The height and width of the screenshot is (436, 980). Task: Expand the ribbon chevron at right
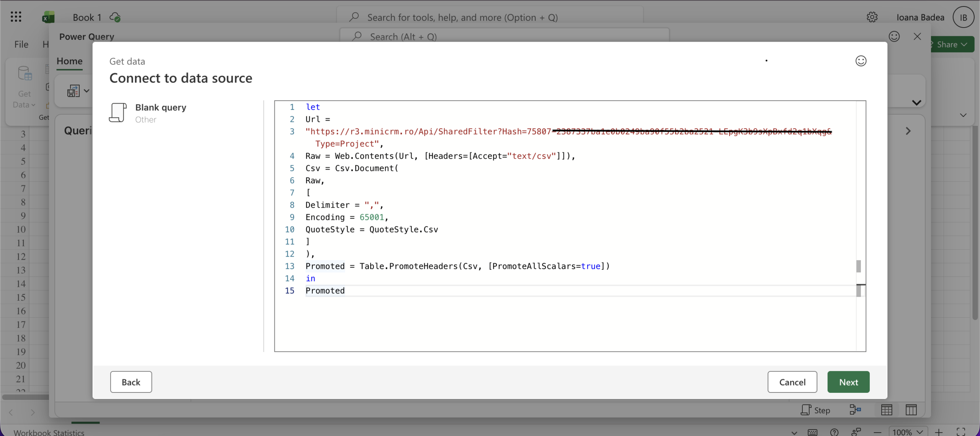(x=916, y=102)
